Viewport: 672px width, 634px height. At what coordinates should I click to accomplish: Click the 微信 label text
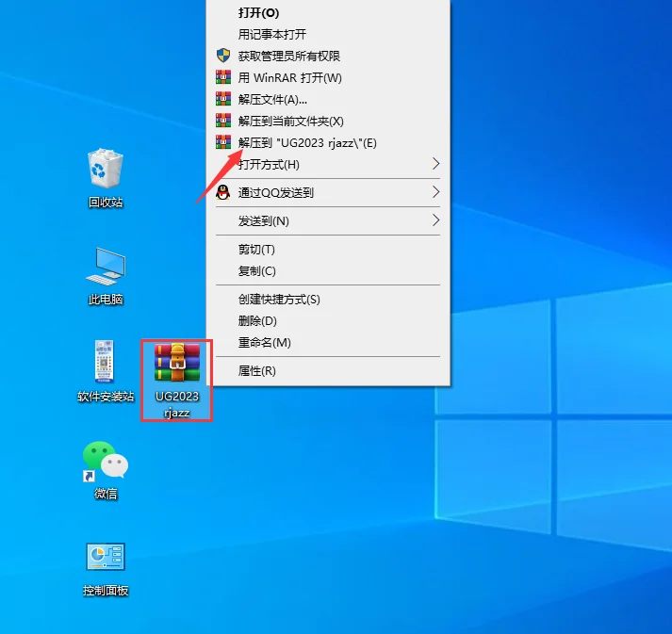pos(106,494)
